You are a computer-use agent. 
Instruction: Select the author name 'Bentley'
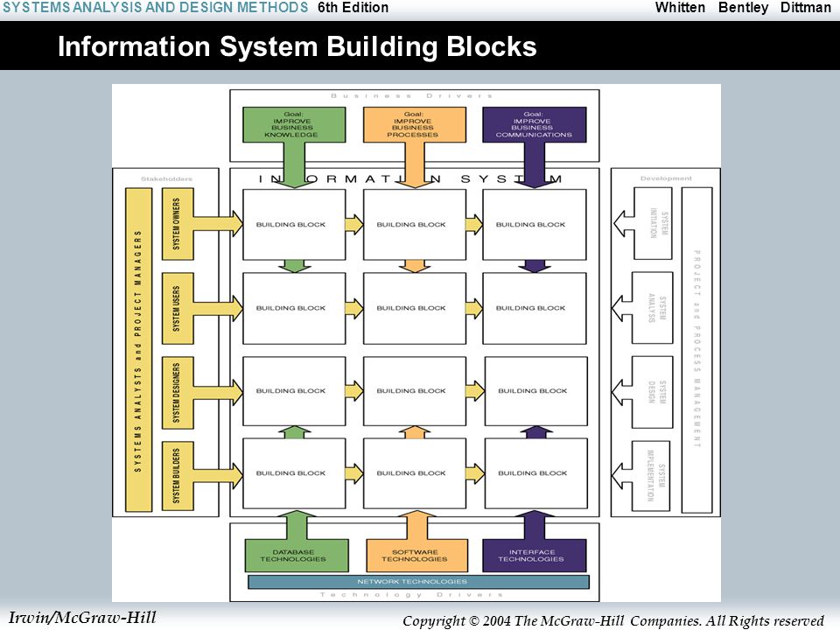(x=743, y=8)
